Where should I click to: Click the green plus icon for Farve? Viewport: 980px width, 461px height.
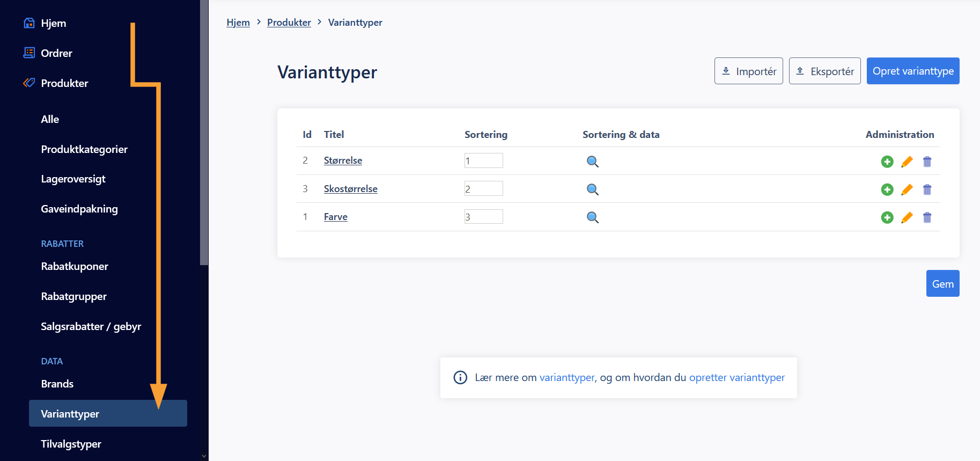tap(887, 217)
